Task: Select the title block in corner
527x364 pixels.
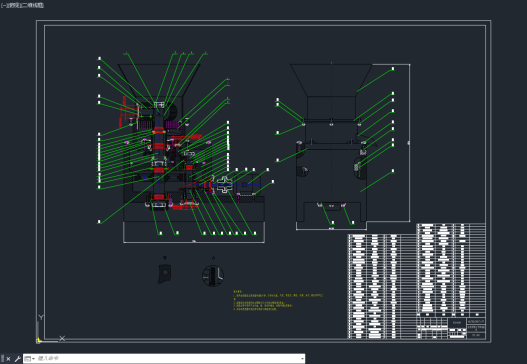Action: (451, 326)
